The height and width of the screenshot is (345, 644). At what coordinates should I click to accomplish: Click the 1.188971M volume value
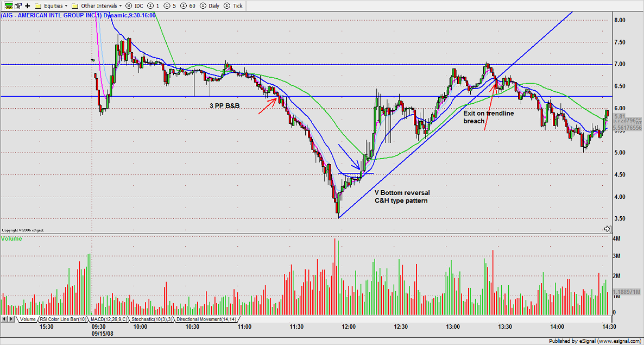tap(628, 292)
